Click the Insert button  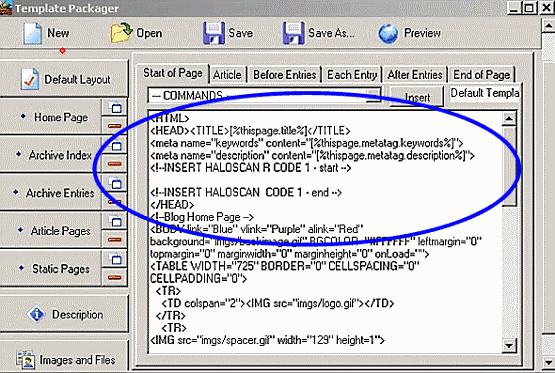417,96
